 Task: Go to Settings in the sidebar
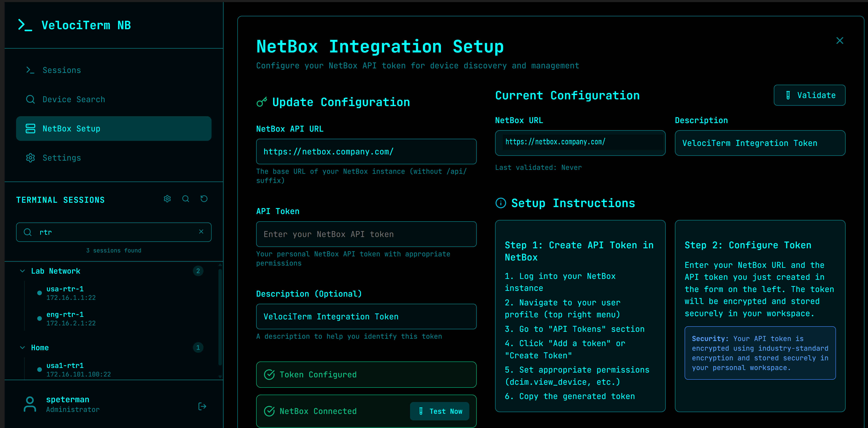(x=62, y=158)
